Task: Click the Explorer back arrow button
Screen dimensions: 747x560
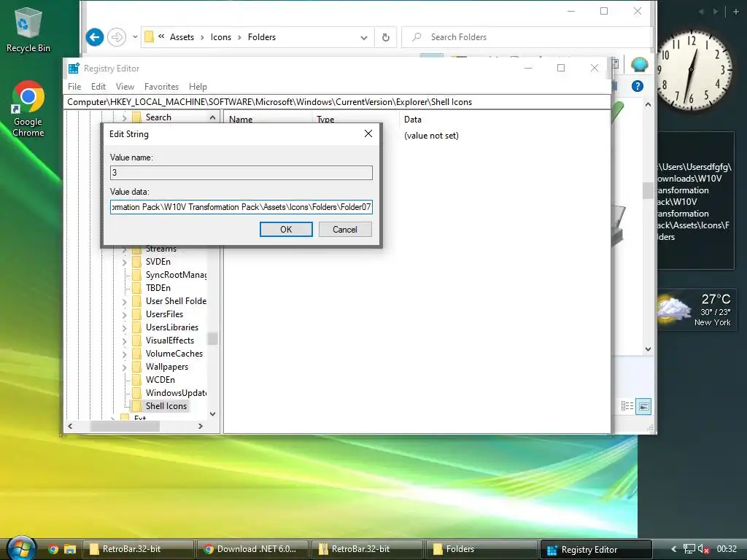Action: click(x=95, y=37)
